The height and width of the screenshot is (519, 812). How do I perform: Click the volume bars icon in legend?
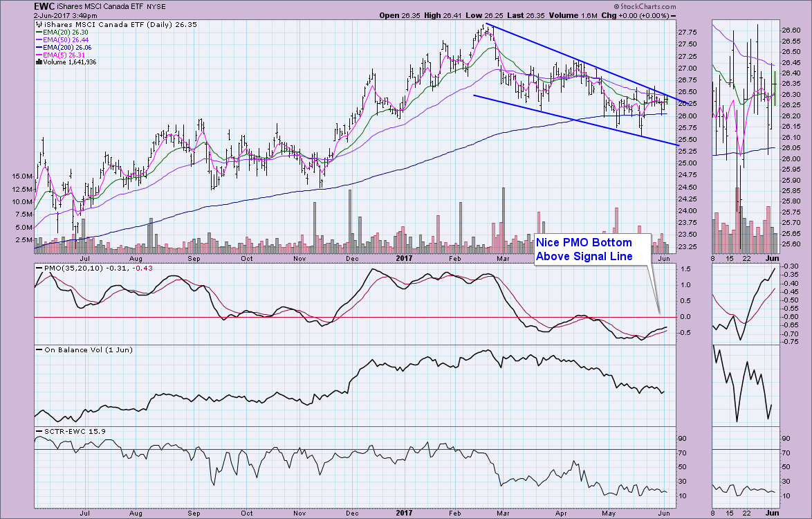pyautogui.click(x=38, y=62)
